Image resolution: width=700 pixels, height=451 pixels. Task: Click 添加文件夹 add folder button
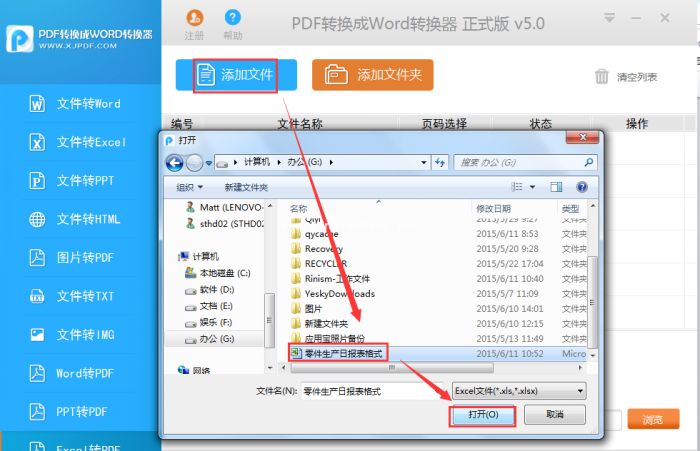[373, 75]
